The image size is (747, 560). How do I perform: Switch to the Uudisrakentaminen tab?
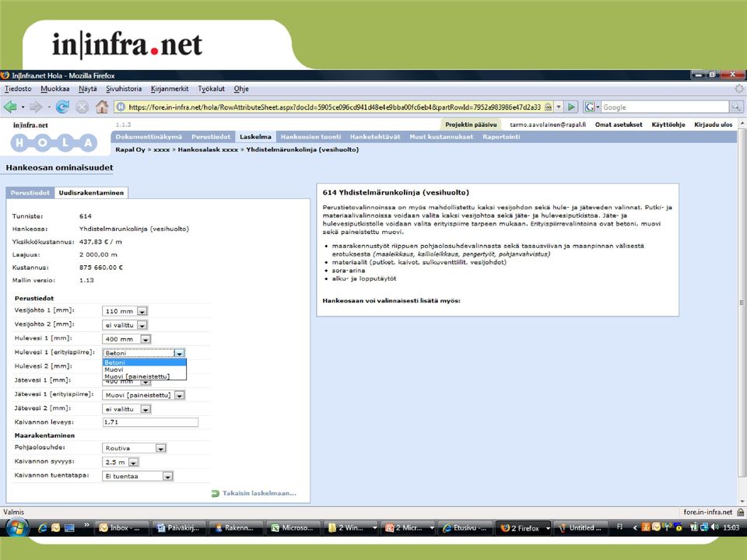[x=91, y=193]
